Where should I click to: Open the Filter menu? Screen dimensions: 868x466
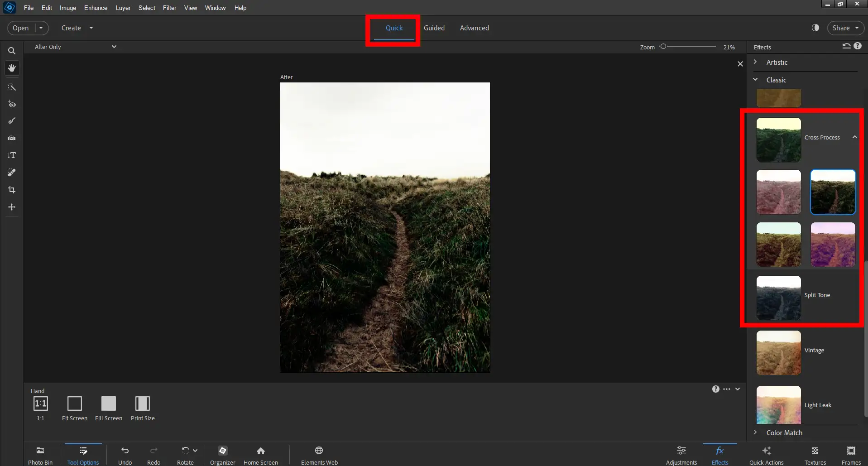[169, 8]
